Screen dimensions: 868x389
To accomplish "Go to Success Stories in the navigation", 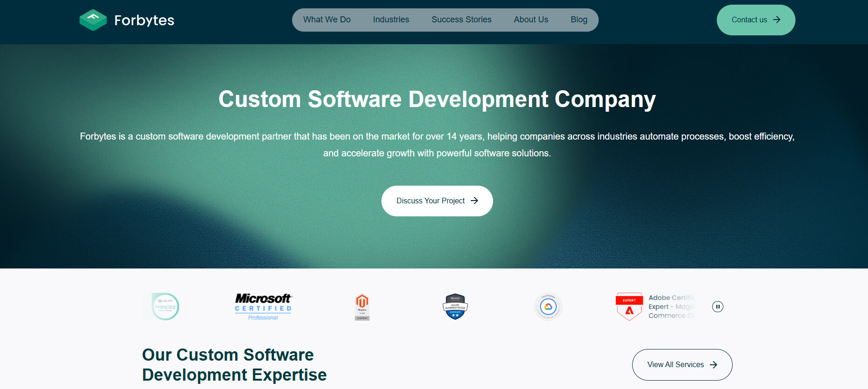I will coord(461,20).
